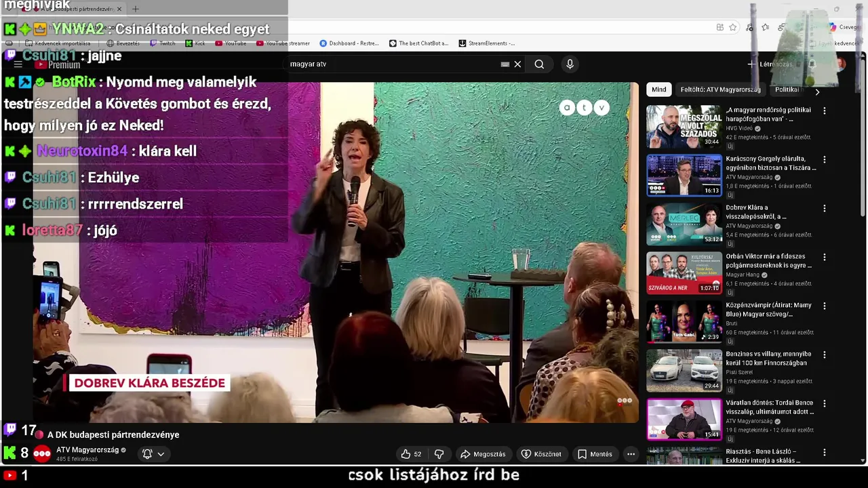Open options menu for 'Benzines vs villany' video
868x488 pixels.
[825, 354]
